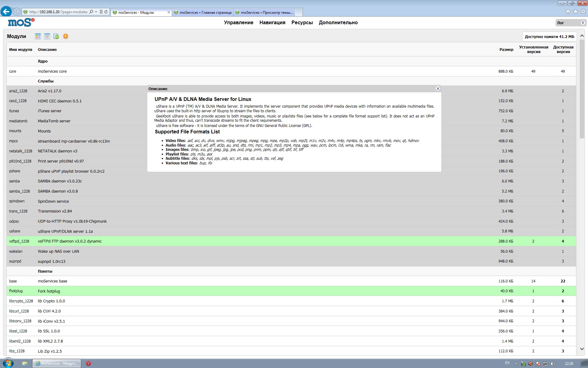Click the address bar URL field
The width and height of the screenshot is (588, 368).
tap(58, 12)
